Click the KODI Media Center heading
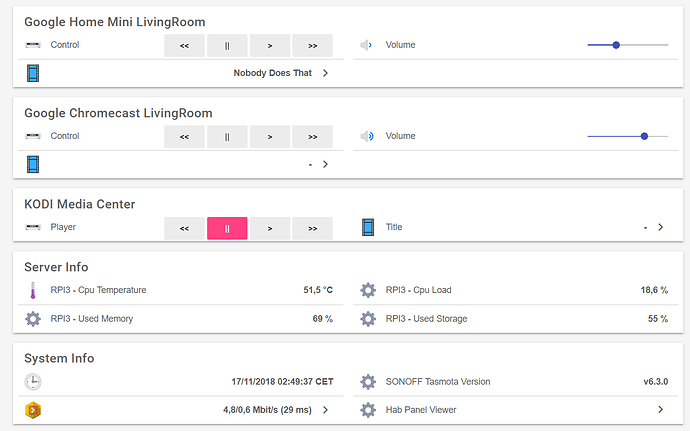Image resolution: width=690 pixels, height=431 pixels. pos(80,204)
